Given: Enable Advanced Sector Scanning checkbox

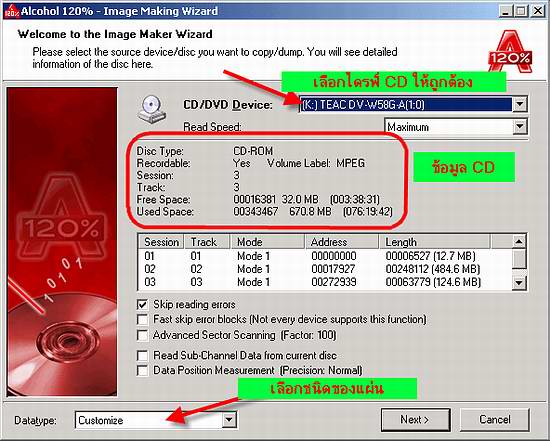Looking at the screenshot, I should (x=142, y=335).
